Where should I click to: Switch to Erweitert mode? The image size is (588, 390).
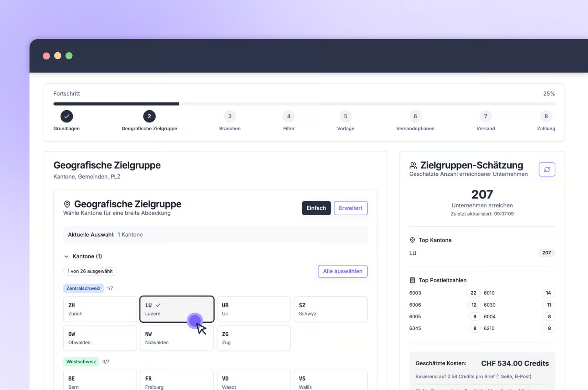tap(351, 208)
